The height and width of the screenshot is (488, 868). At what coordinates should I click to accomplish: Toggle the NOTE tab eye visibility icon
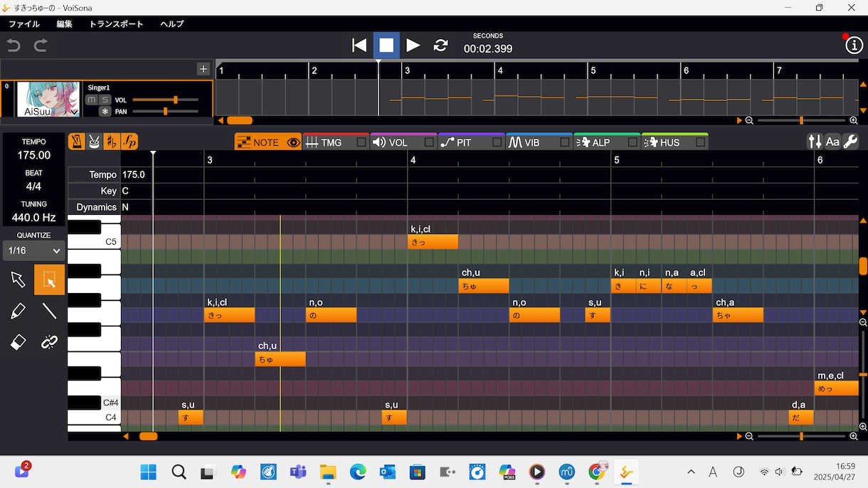pyautogui.click(x=293, y=142)
